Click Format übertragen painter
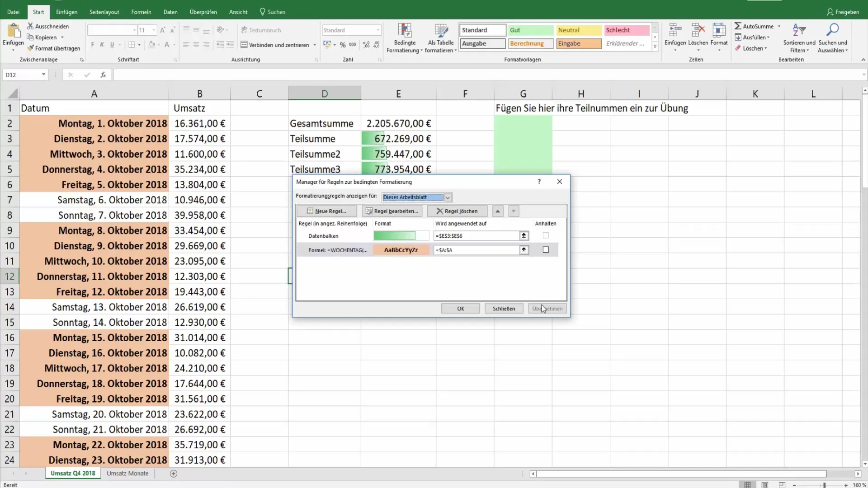The width and height of the screenshot is (868, 488). [x=53, y=48]
